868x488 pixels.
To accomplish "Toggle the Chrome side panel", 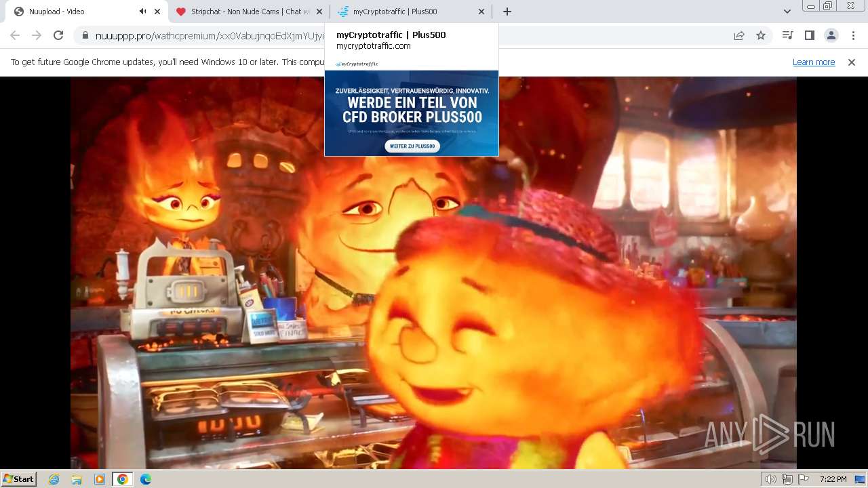I will pos(809,35).
